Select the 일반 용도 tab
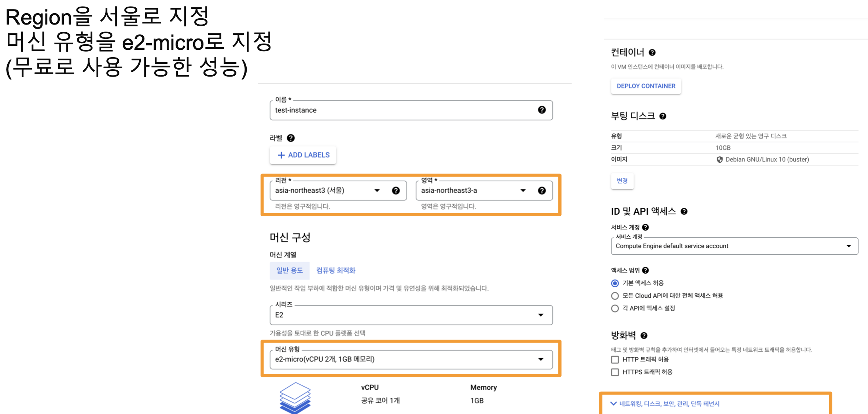 coord(289,270)
